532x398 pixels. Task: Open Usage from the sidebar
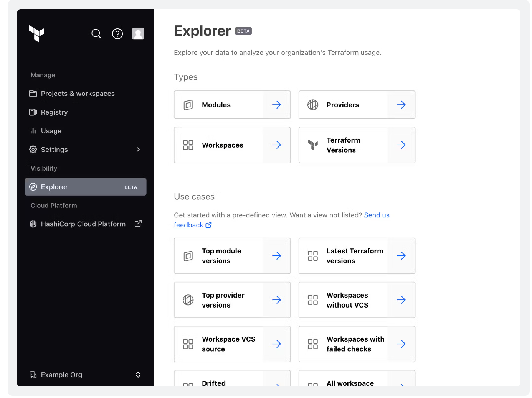(51, 131)
